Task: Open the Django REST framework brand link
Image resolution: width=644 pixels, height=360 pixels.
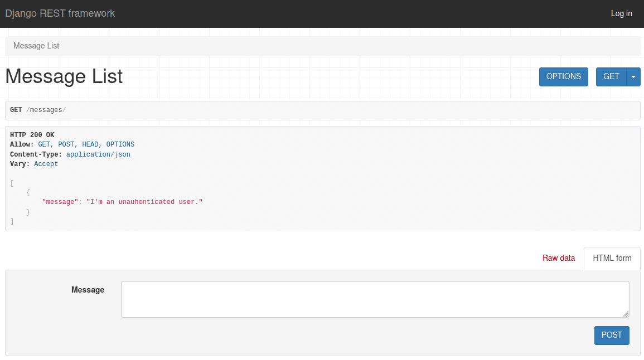Action: [x=60, y=13]
